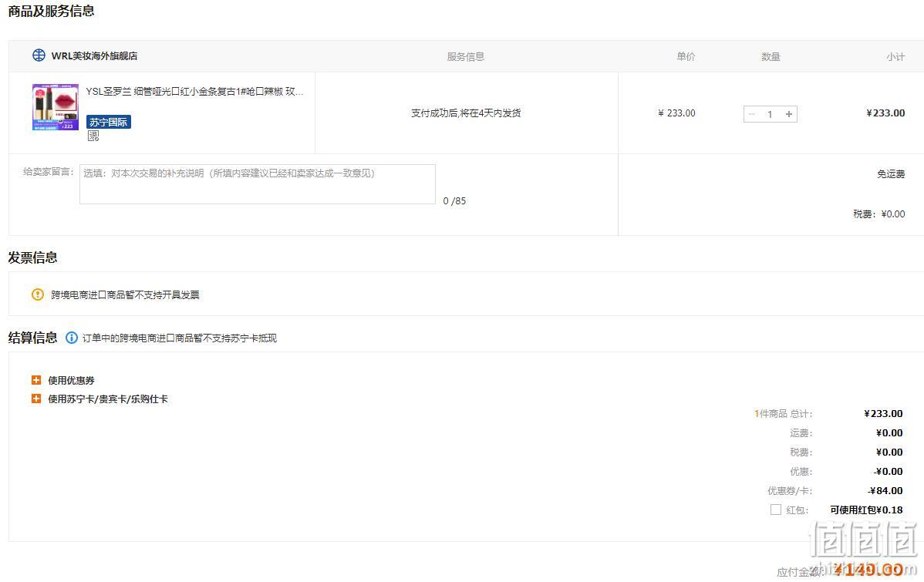
Task: Click the 使用苏宁卡/贵宾卡/乐购仕卡 label
Action: 108,399
